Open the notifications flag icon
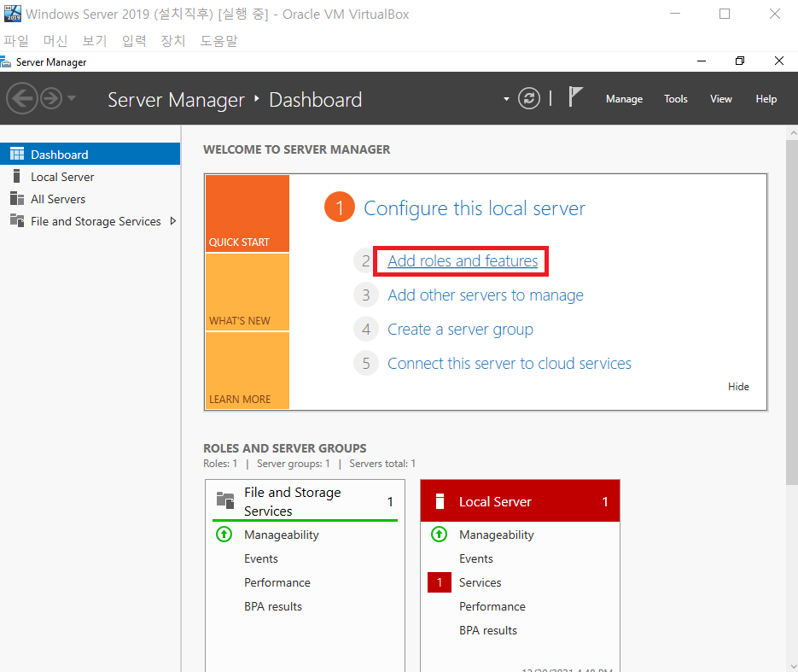The width and height of the screenshot is (798, 672). point(575,96)
